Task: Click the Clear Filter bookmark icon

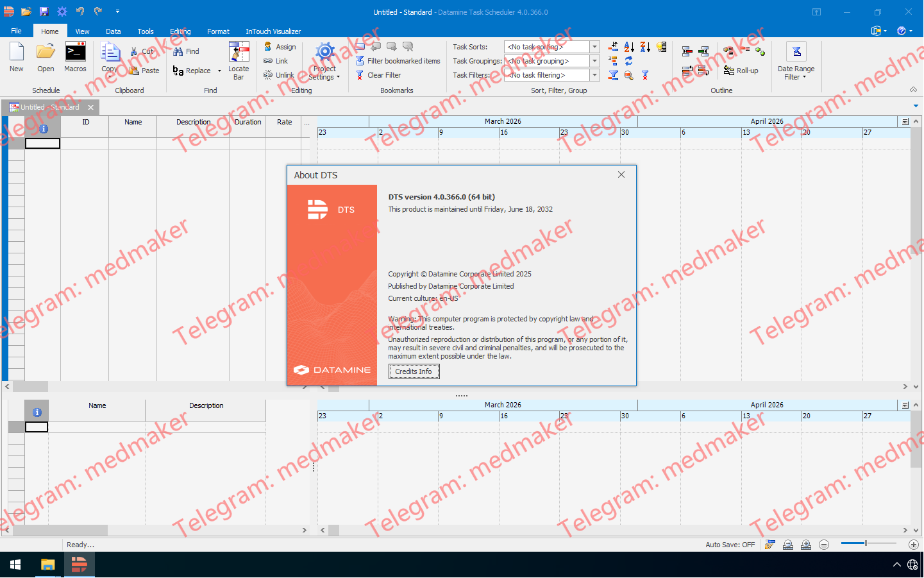Action: pos(360,75)
